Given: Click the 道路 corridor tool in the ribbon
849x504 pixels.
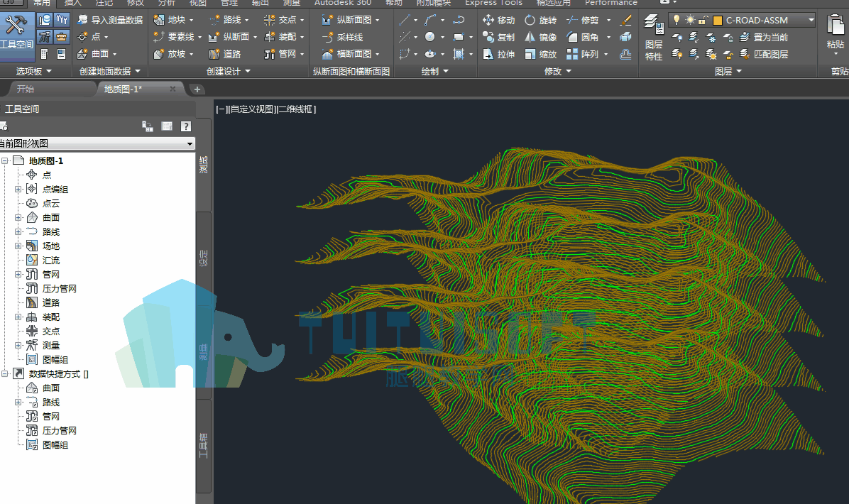Looking at the screenshot, I should 225,54.
